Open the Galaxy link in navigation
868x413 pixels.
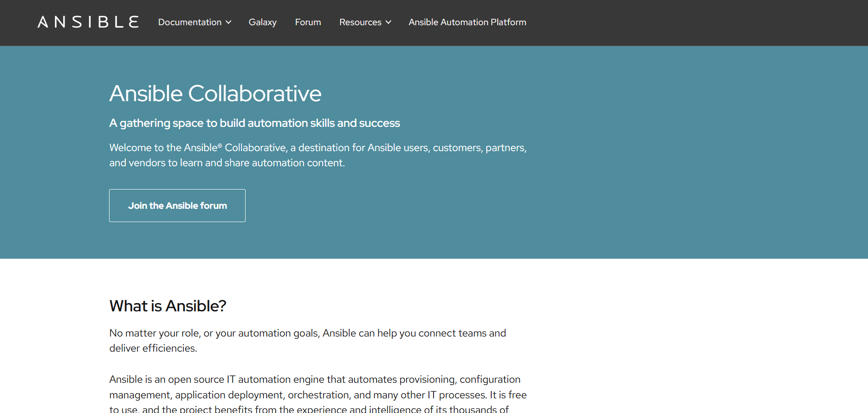click(x=263, y=22)
